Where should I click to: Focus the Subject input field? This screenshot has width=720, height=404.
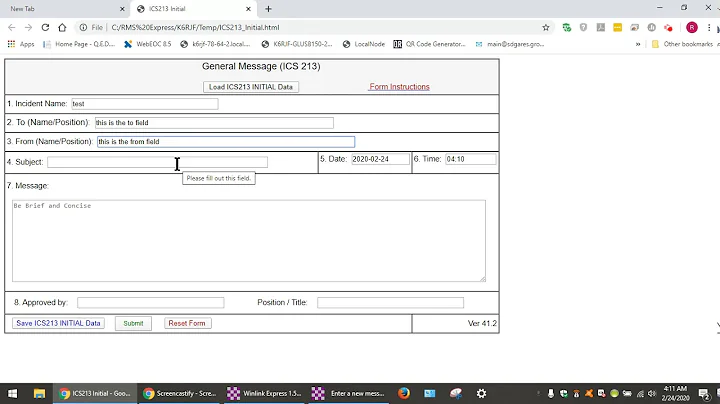click(x=158, y=162)
